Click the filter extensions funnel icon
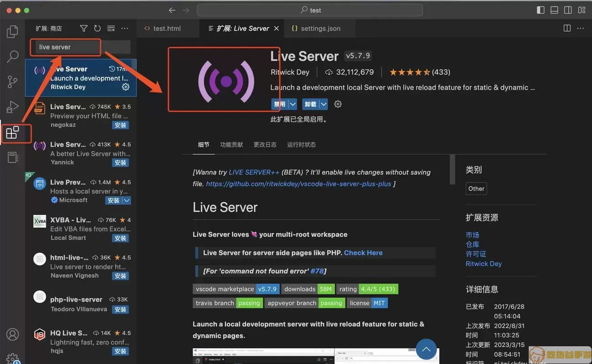The width and height of the screenshot is (592, 364). pyautogui.click(x=84, y=28)
